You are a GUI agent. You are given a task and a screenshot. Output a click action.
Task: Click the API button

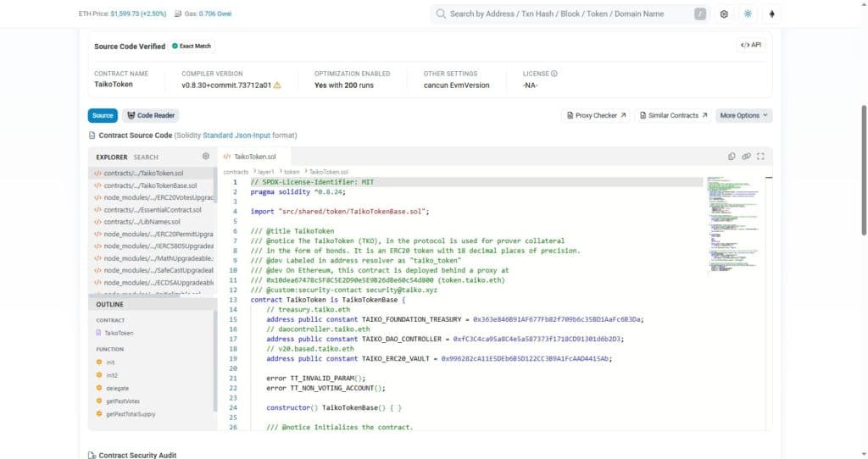[x=751, y=45]
